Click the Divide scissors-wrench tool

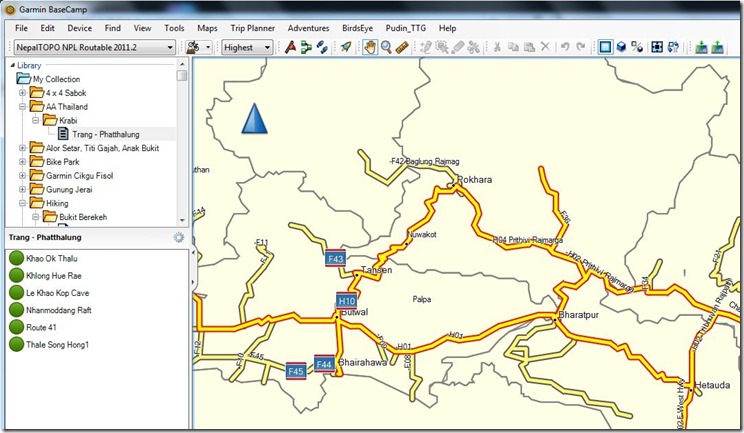click(x=474, y=47)
